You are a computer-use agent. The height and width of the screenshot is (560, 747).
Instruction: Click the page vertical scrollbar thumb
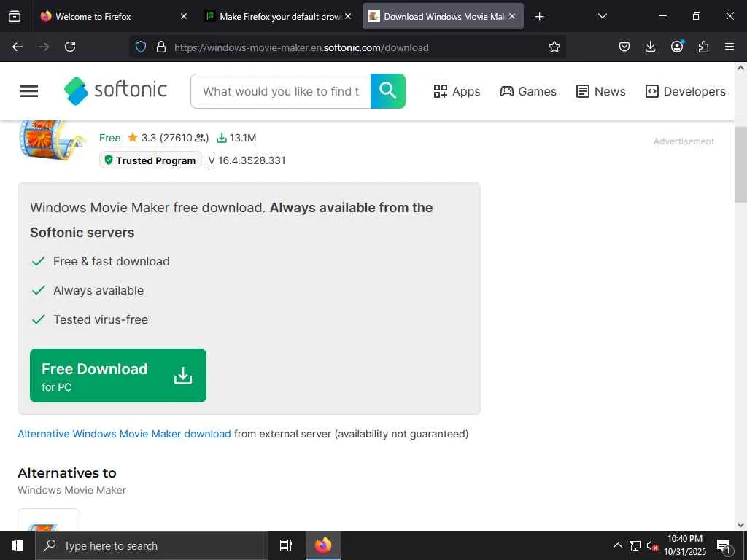click(740, 165)
